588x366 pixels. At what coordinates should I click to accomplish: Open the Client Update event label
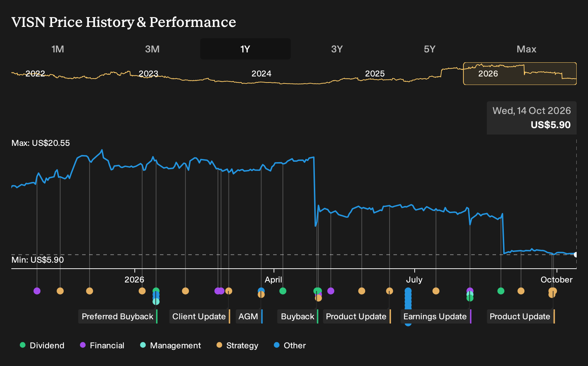click(200, 316)
